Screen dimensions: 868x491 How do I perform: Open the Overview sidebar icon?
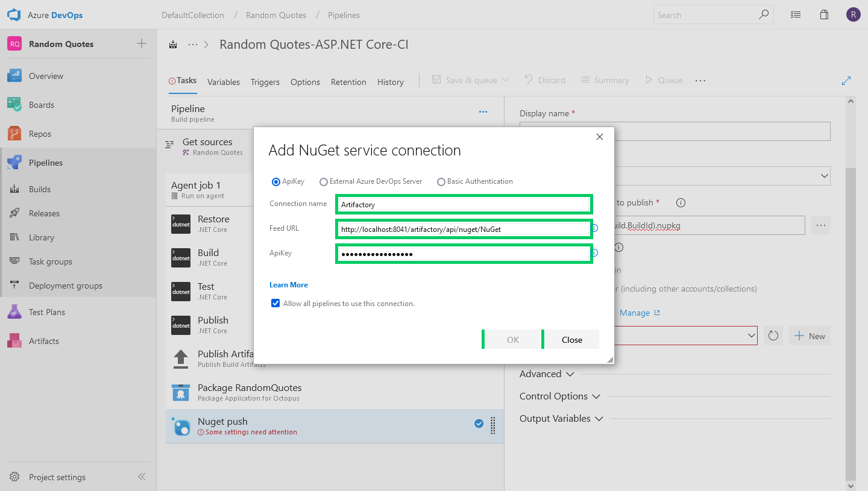(14, 76)
